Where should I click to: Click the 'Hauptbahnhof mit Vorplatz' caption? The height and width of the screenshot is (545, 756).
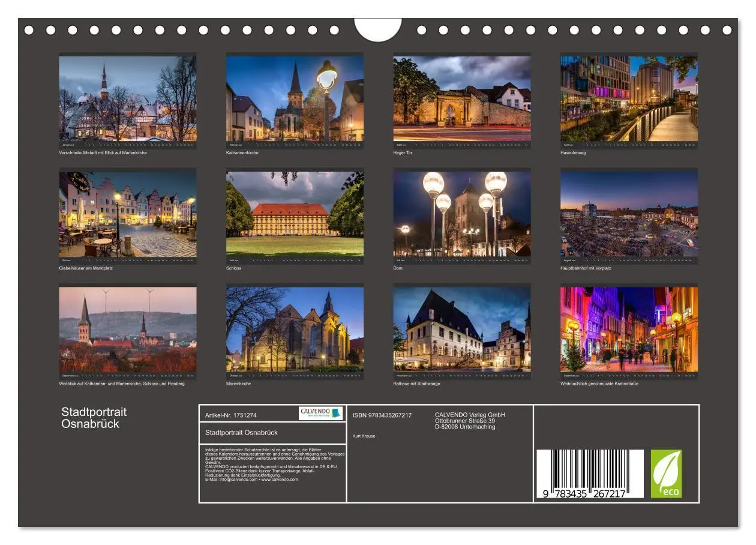[586, 268]
